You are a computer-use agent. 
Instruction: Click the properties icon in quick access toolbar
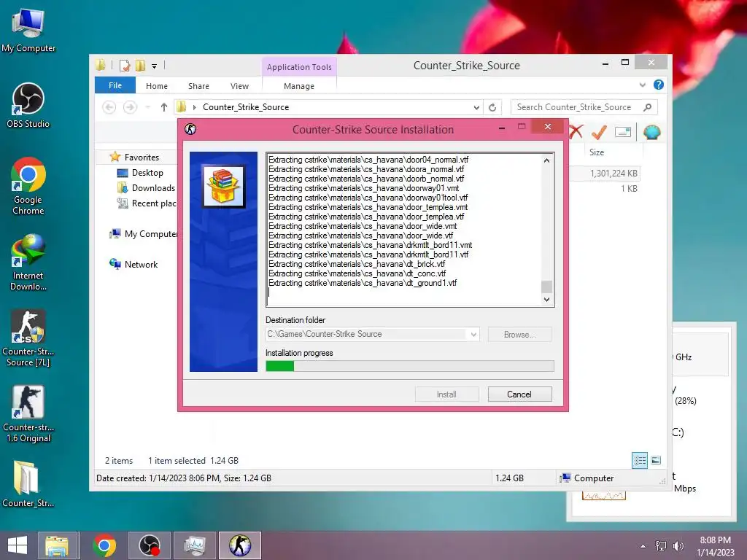click(124, 65)
